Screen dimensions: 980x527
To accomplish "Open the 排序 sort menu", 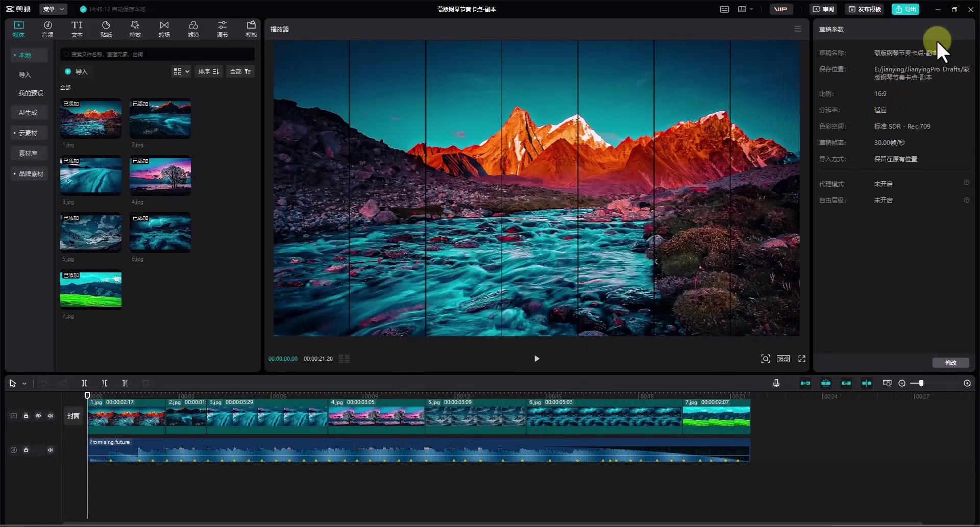I will click(x=209, y=71).
